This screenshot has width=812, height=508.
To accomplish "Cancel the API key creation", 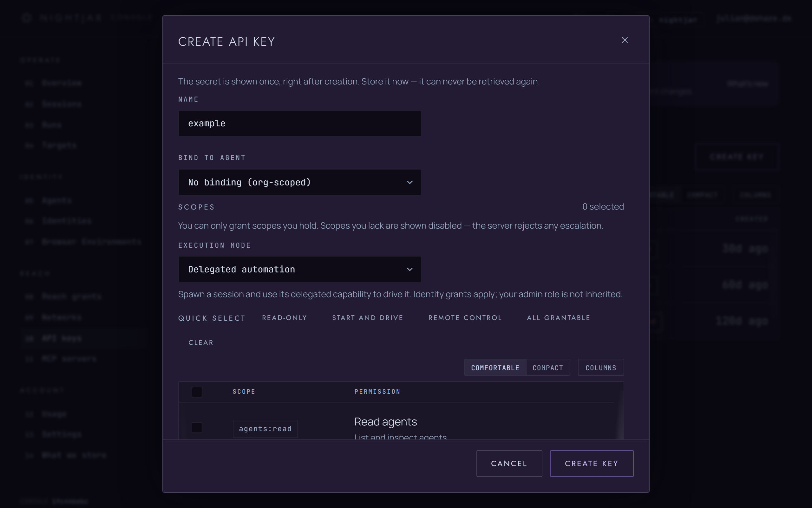I will [509, 463].
